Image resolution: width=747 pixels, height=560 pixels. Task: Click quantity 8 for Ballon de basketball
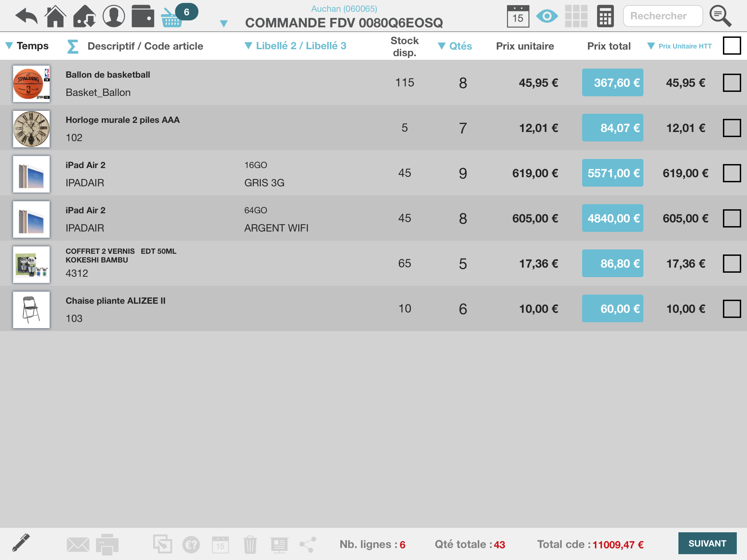[x=463, y=83]
